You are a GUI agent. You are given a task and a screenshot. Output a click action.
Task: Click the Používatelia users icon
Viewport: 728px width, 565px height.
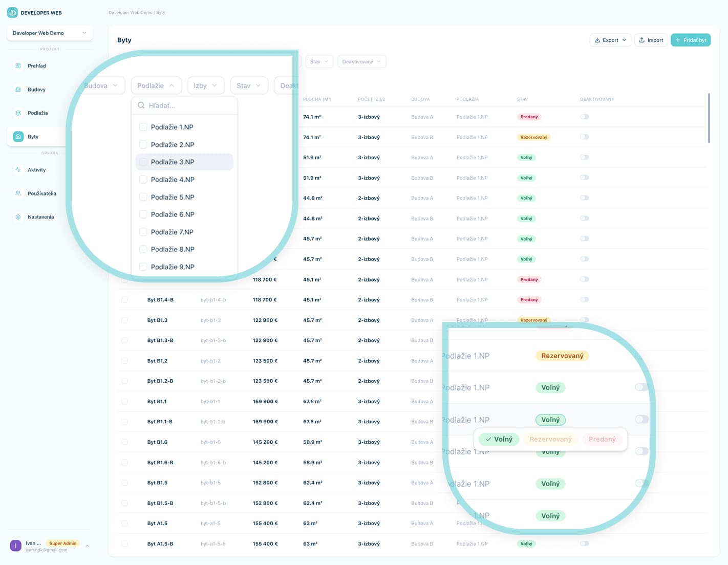click(x=18, y=193)
